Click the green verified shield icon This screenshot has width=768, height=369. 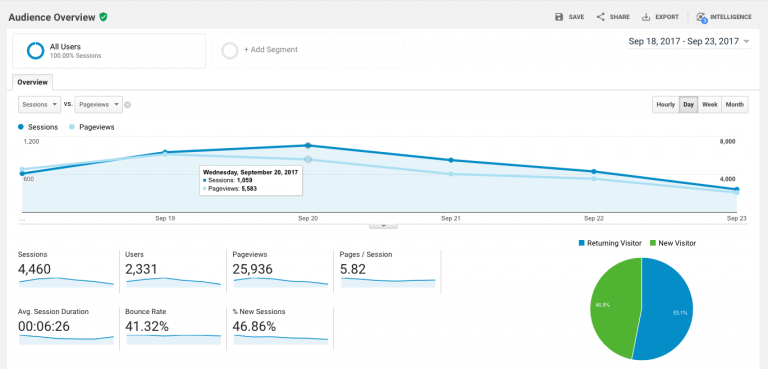(x=103, y=17)
